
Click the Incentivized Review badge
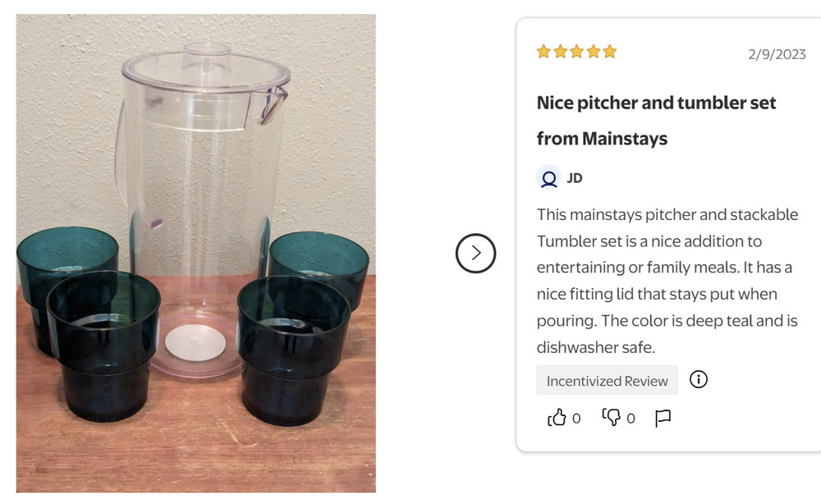point(607,380)
